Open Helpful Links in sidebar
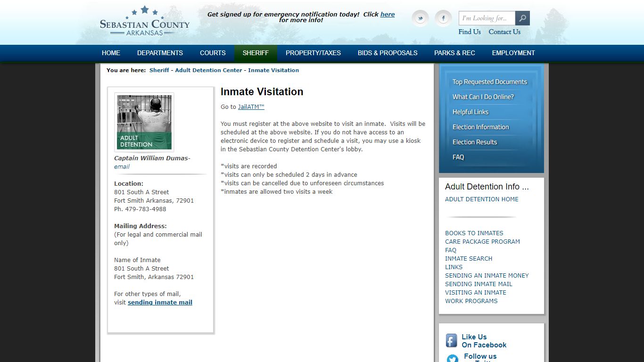The height and width of the screenshot is (362, 644). pos(471,112)
